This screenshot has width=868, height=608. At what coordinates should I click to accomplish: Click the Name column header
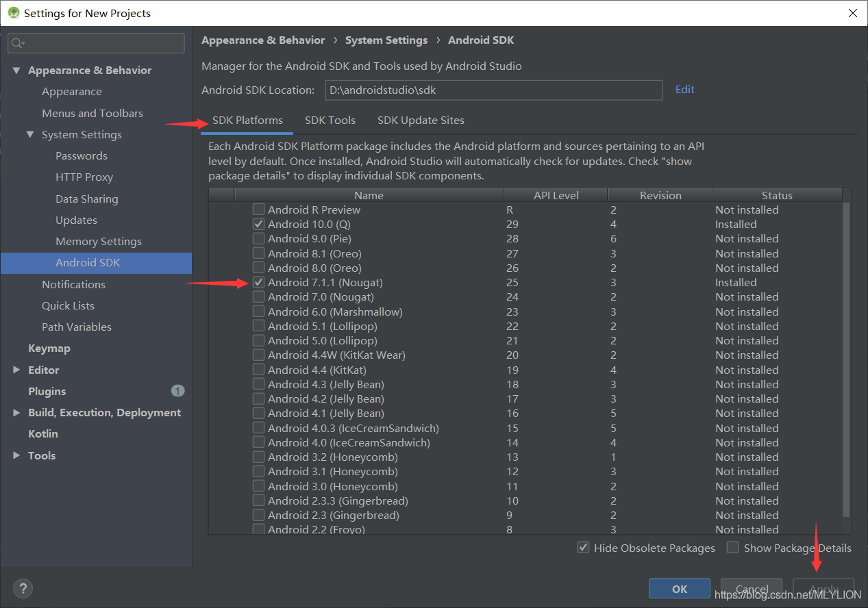[x=369, y=195]
